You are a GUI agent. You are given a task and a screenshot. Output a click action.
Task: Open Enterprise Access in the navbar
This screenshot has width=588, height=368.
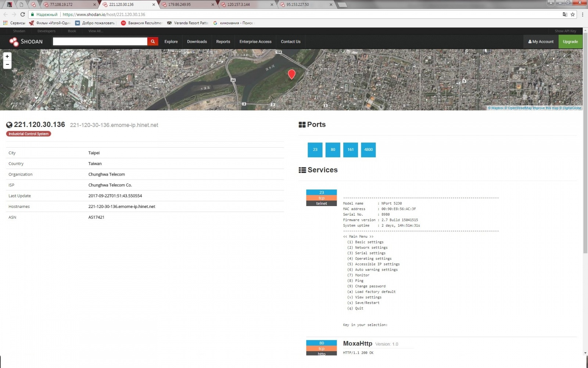pos(255,42)
